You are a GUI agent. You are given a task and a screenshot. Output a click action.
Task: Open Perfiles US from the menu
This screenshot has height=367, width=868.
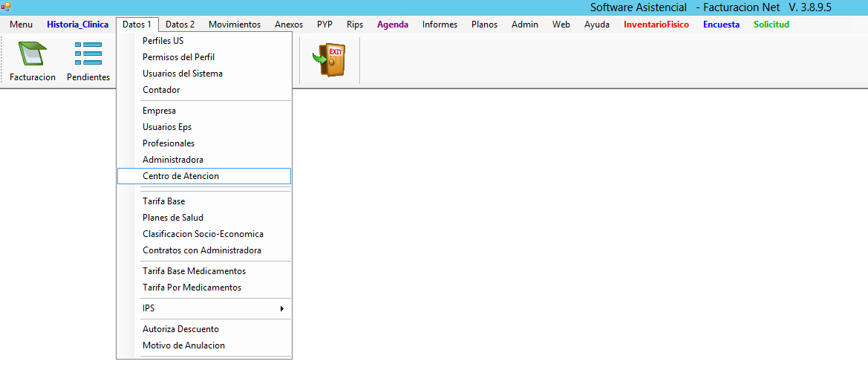163,41
